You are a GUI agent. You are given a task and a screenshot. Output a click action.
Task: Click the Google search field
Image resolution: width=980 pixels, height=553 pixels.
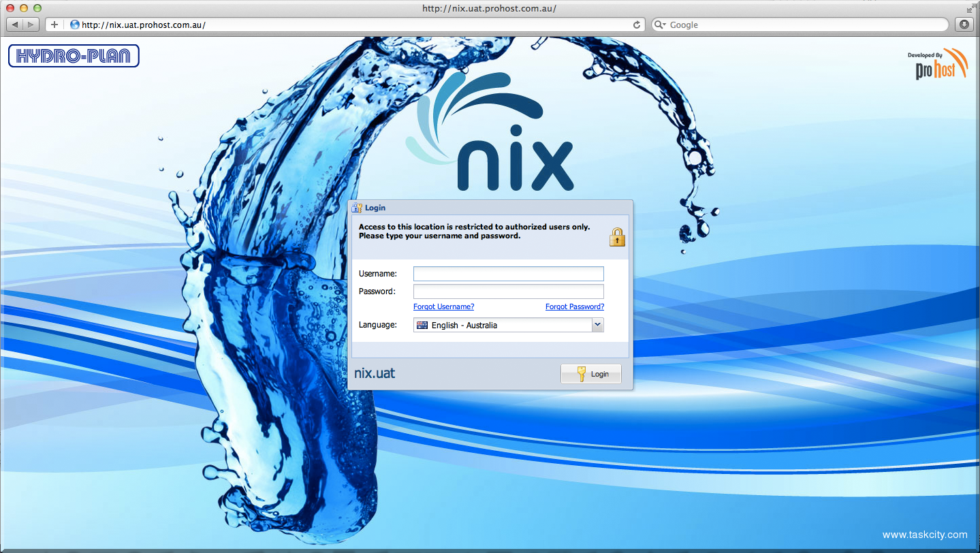point(804,25)
